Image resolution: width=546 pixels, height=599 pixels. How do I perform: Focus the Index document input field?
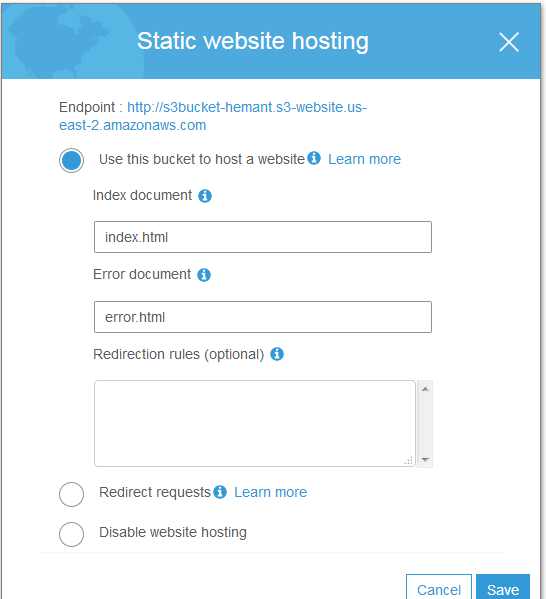(263, 237)
